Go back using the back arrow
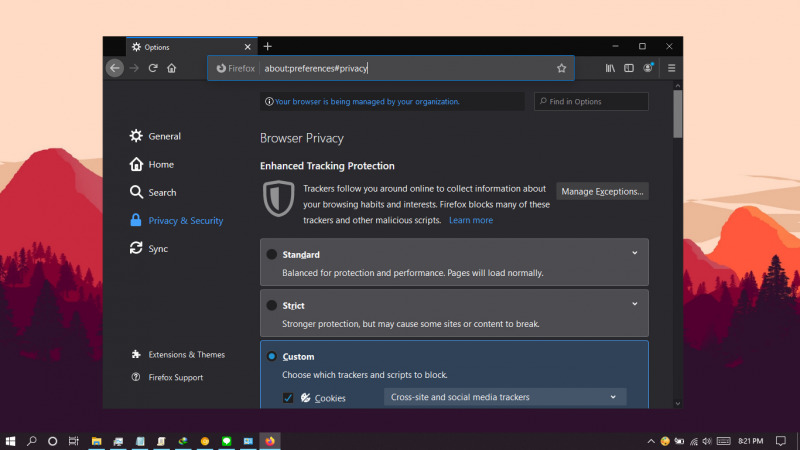800x450 pixels. pyautogui.click(x=115, y=68)
